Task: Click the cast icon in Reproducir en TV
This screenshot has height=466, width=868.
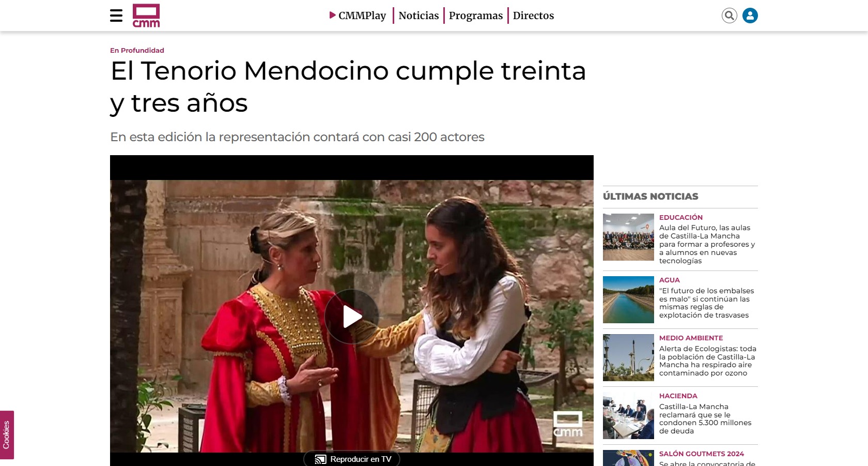Action: coord(320,459)
